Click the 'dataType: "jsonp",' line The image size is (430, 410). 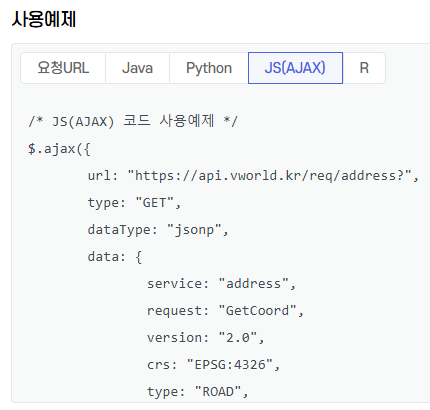coord(158,230)
